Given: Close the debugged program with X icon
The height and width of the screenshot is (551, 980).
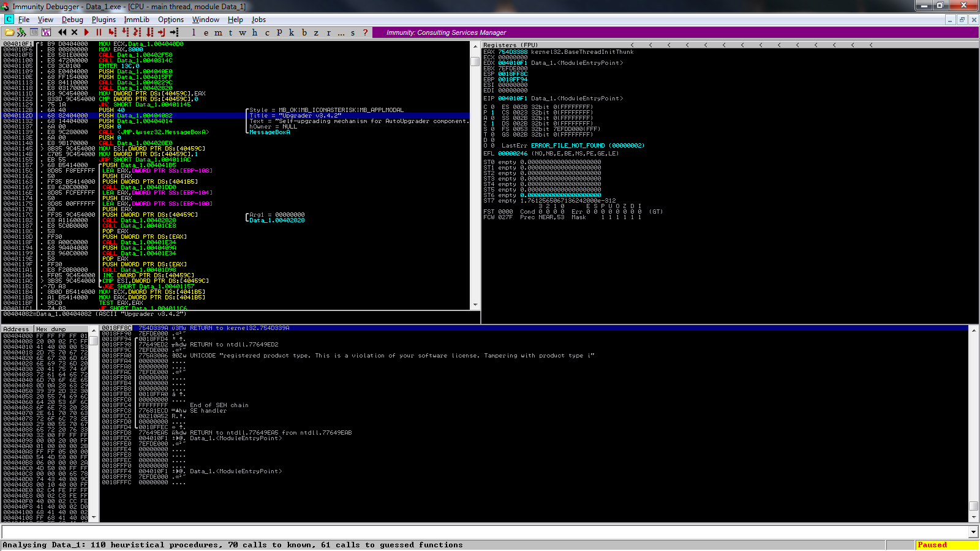Looking at the screenshot, I should click(x=75, y=32).
